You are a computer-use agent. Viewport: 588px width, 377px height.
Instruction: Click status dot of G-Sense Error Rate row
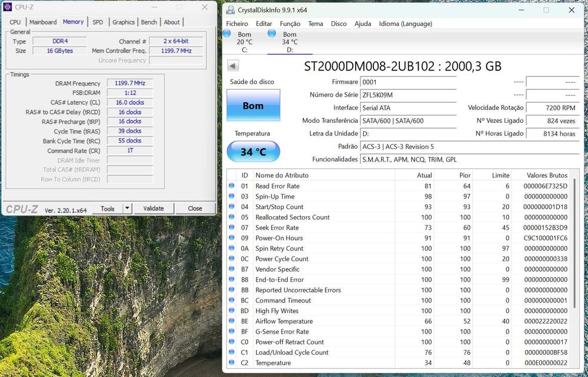[x=231, y=331]
